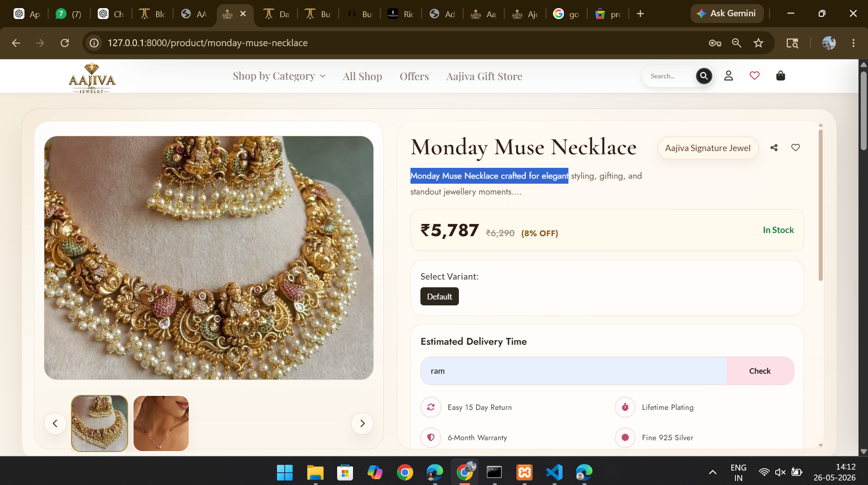Click the search magnifier button in site header

tap(704, 76)
